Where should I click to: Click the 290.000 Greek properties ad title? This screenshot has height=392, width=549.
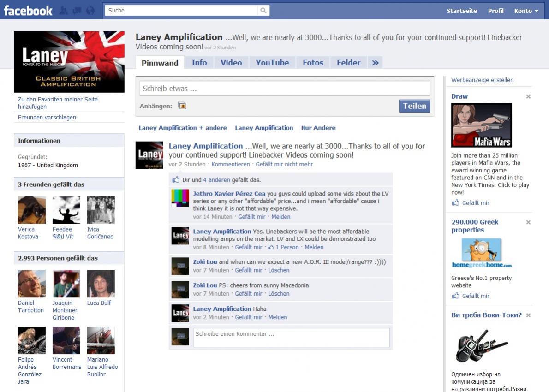[474, 226]
